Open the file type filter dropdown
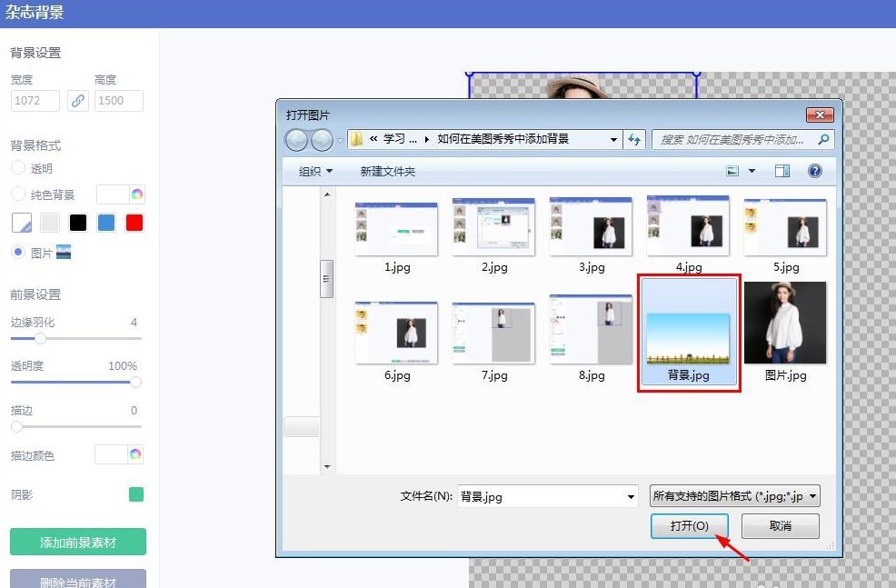This screenshot has height=588, width=896. coord(735,496)
